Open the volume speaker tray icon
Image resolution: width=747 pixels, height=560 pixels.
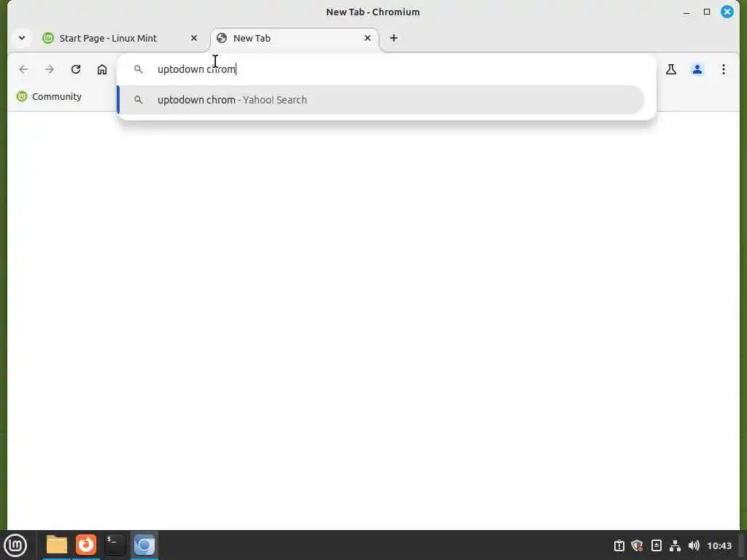(x=694, y=545)
